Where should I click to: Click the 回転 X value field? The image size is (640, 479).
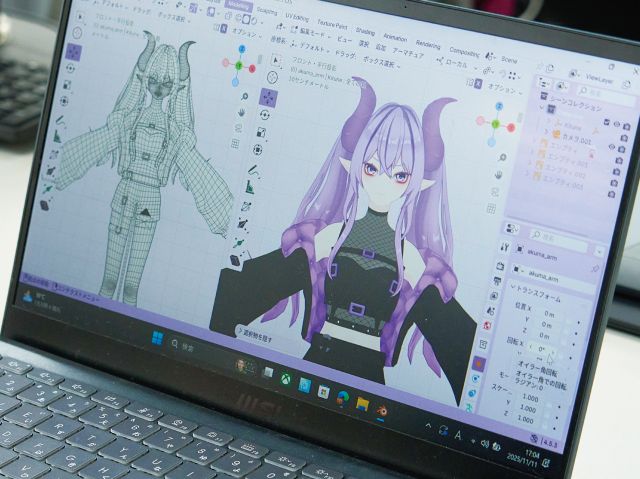tap(541, 349)
